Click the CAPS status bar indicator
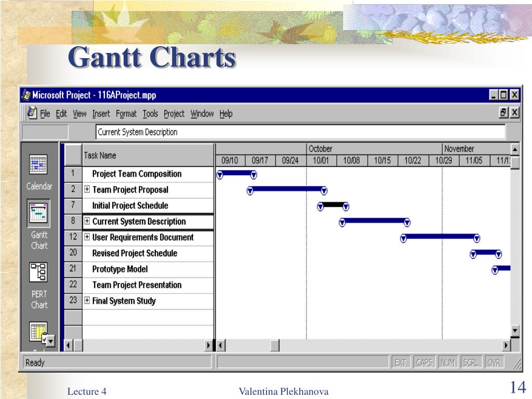 [x=424, y=363]
